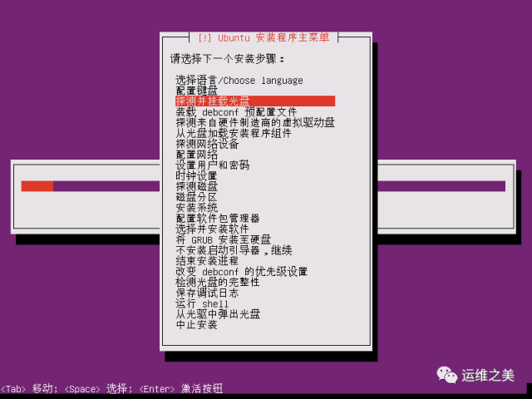Click the <Enter> 激活按钮 hint text
Image resolution: width=532 pixels, height=399 pixels.
(x=181, y=388)
